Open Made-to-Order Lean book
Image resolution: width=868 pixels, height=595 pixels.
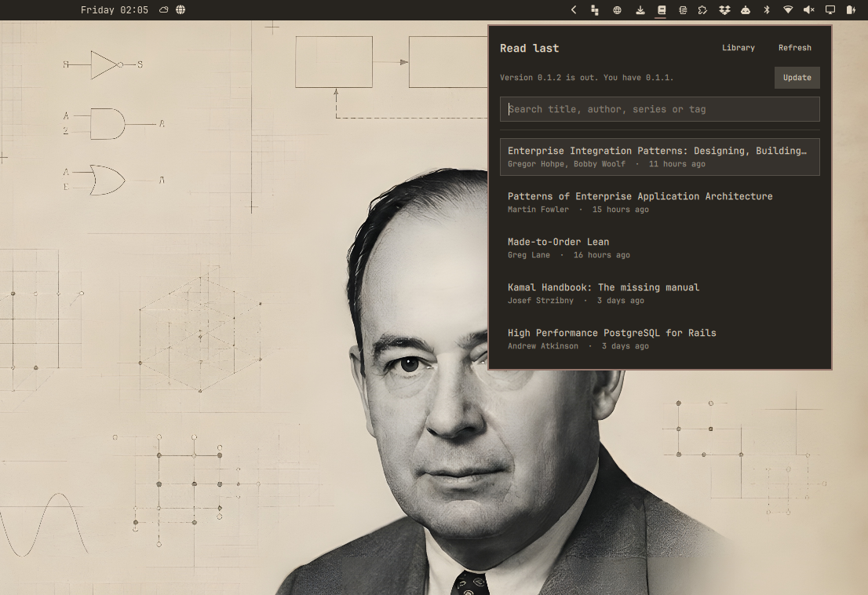coord(660,247)
